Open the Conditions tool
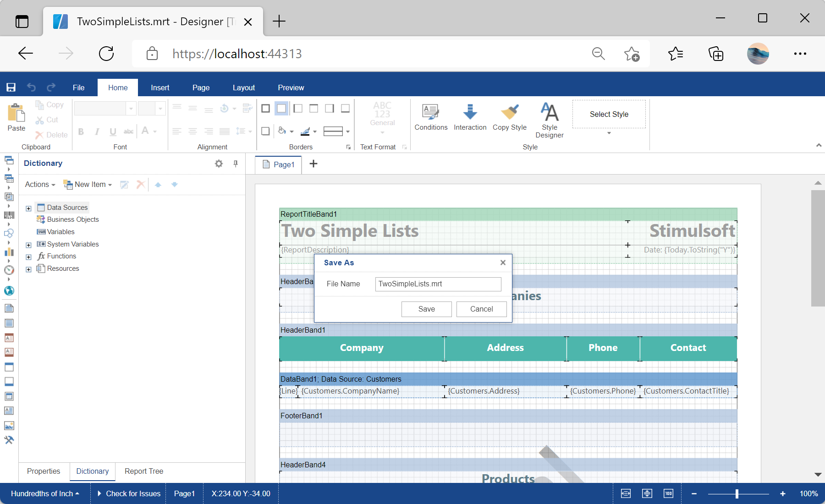Screen dimensions: 825x504 pyautogui.click(x=430, y=117)
